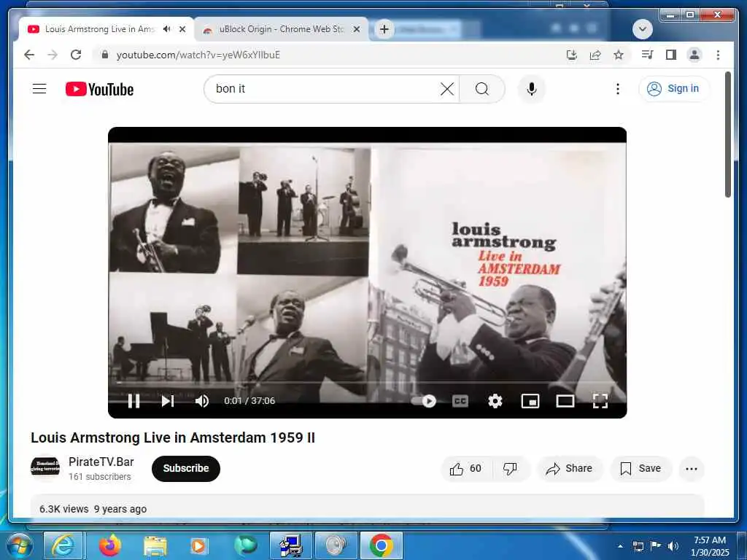Open YouTube hamburger guide menu
This screenshot has width=747, height=560.
point(39,88)
